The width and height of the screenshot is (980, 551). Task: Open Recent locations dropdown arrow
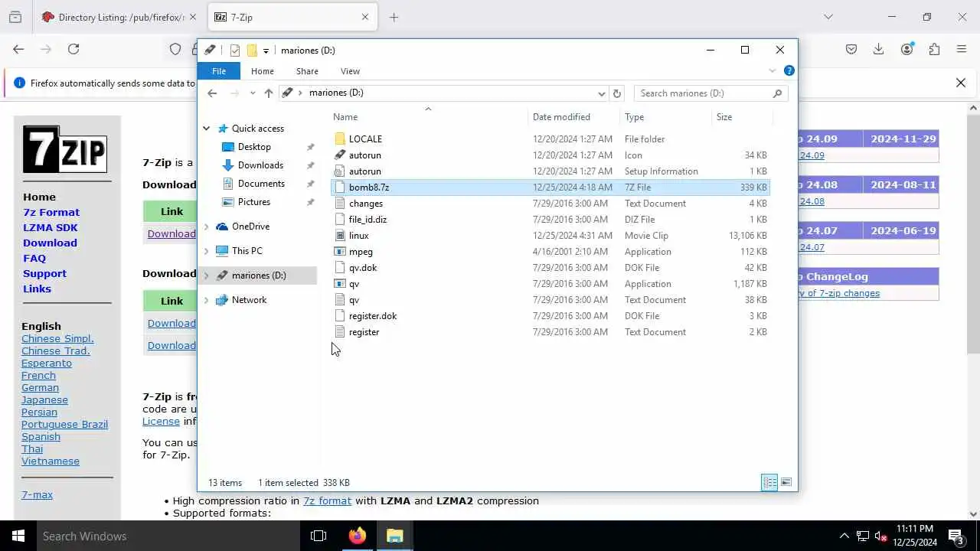[x=253, y=93]
